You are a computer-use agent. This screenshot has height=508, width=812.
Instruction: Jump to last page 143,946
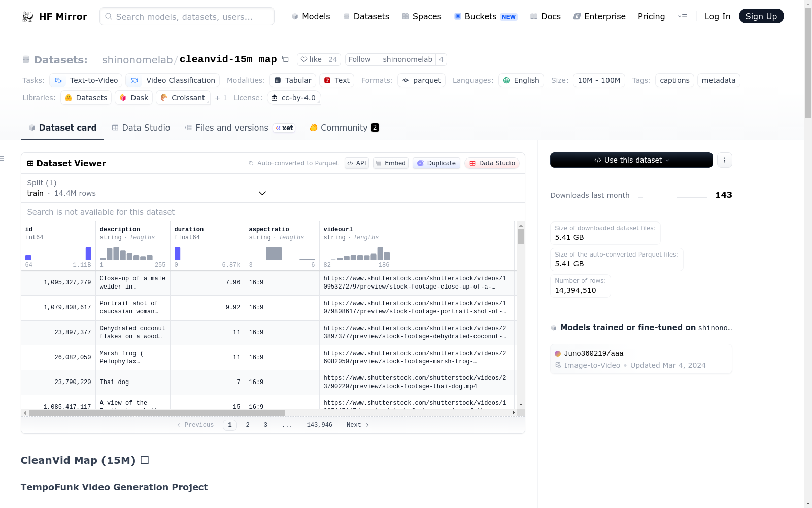pyautogui.click(x=320, y=425)
